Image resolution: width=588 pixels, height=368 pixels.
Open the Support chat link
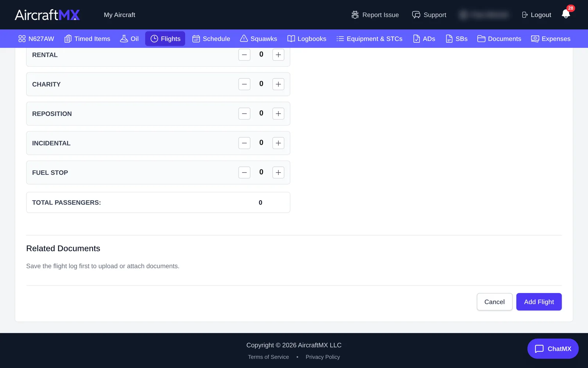[429, 15]
